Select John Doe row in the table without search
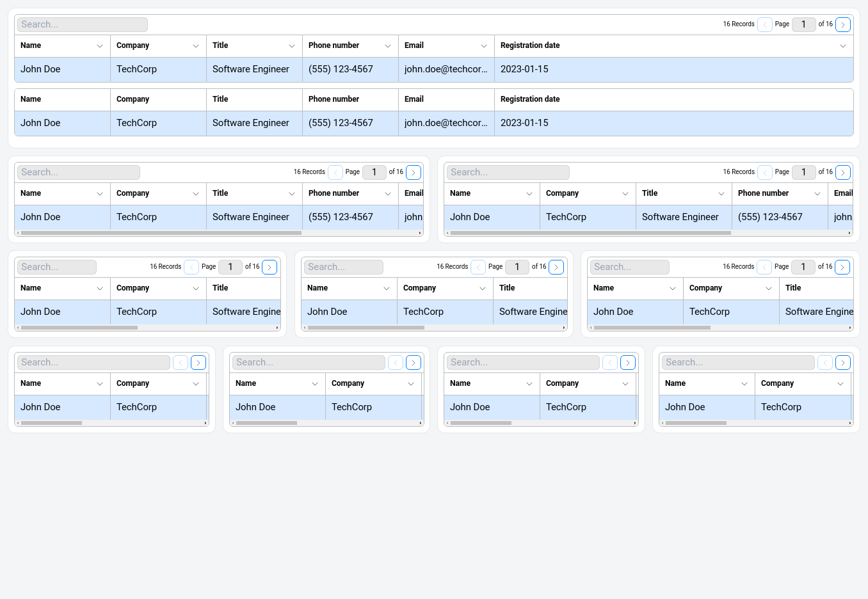 pyautogui.click(x=40, y=123)
